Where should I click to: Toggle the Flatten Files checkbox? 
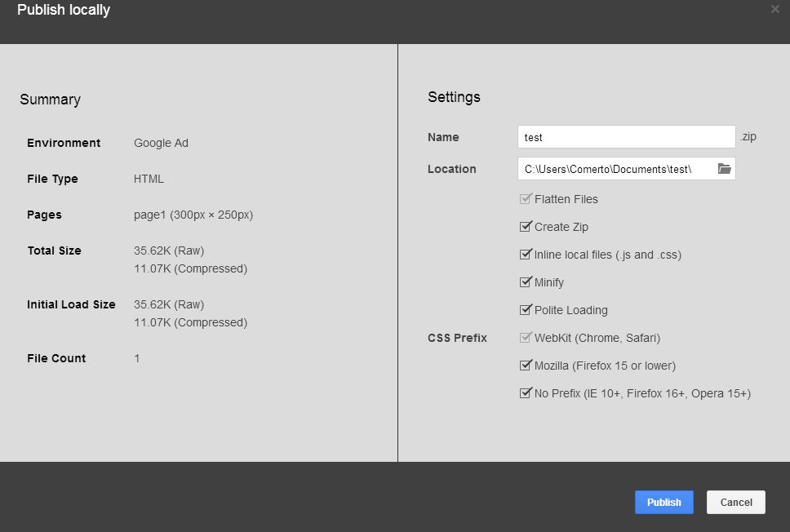[526, 198]
